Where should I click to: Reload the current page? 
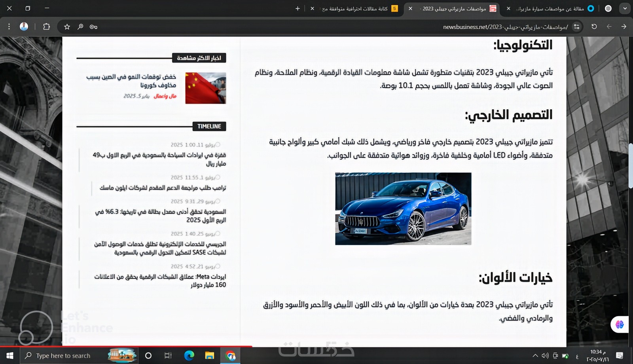[x=594, y=27]
